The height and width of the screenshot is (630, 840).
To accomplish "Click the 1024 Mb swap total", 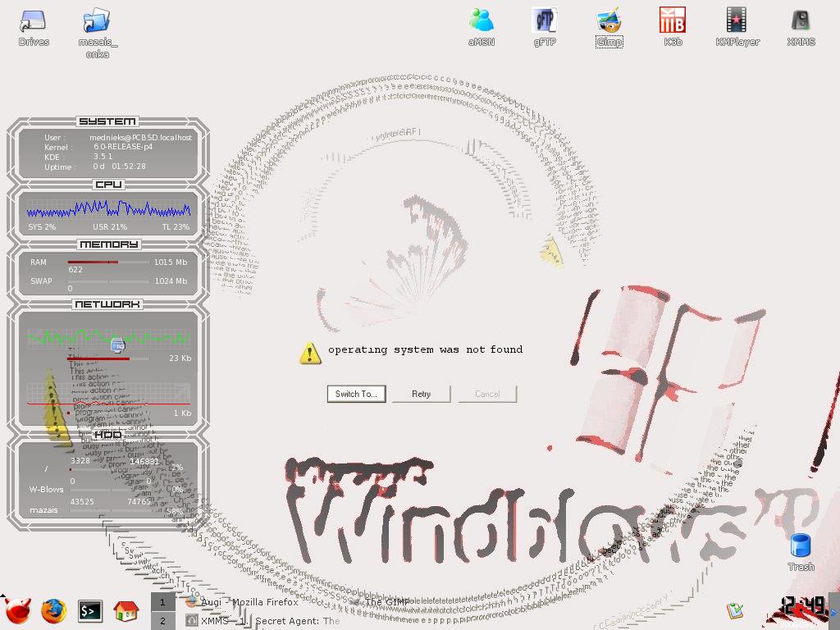I will [x=171, y=281].
